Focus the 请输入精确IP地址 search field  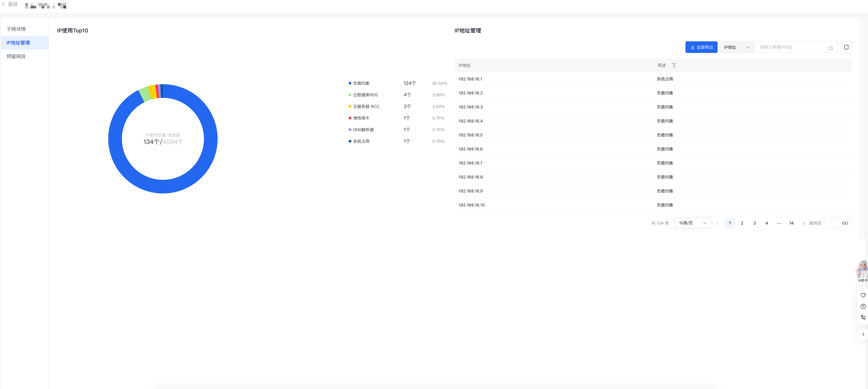pos(792,47)
